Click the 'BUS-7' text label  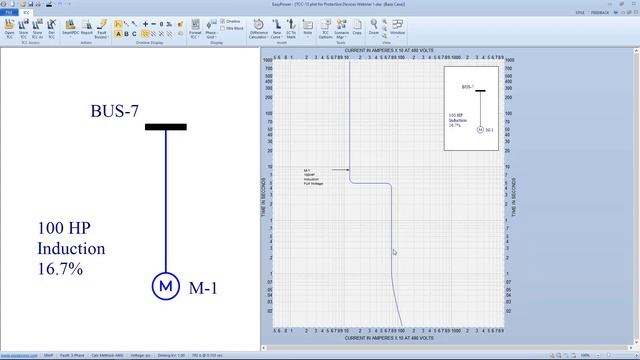[114, 111]
